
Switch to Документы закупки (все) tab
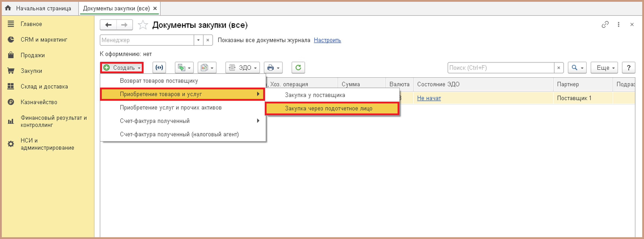[x=116, y=8]
